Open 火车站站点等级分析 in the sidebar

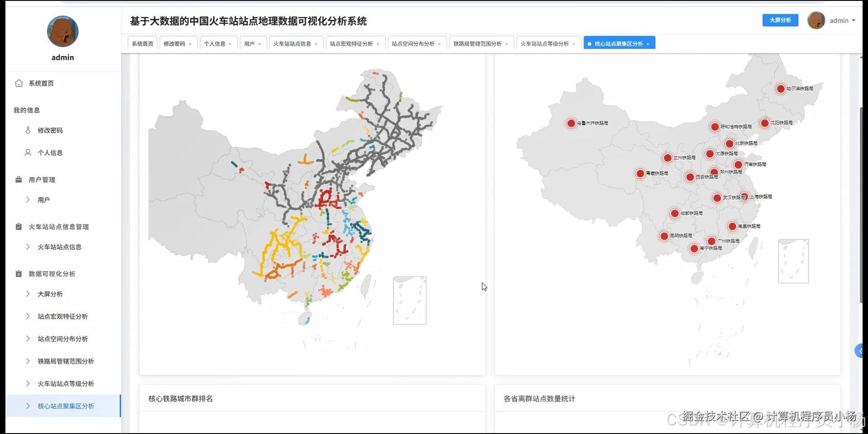click(x=66, y=383)
